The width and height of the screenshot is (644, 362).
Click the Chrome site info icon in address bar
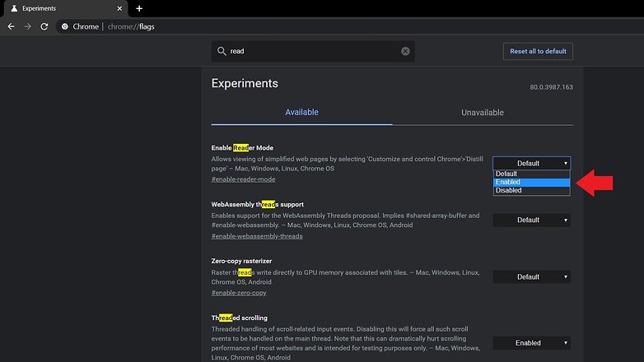point(65,26)
